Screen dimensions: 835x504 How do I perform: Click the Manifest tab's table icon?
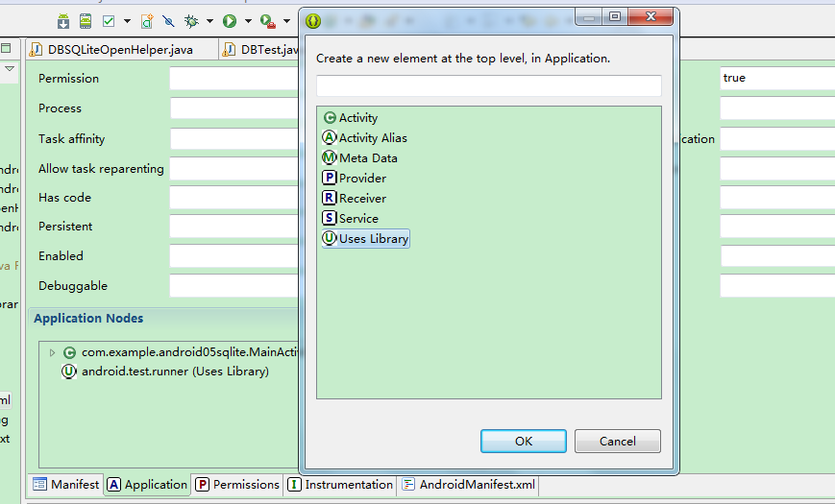click(x=40, y=484)
